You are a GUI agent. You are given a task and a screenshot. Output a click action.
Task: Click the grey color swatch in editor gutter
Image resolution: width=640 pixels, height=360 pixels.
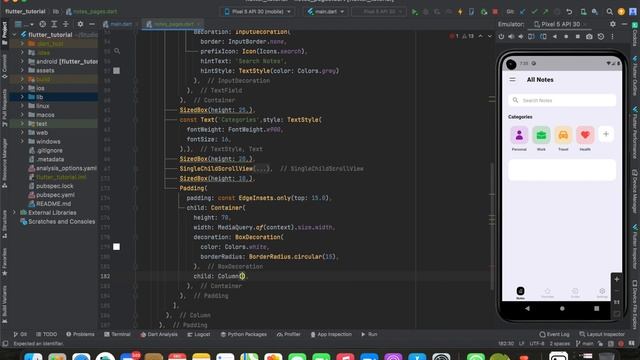[116, 71]
